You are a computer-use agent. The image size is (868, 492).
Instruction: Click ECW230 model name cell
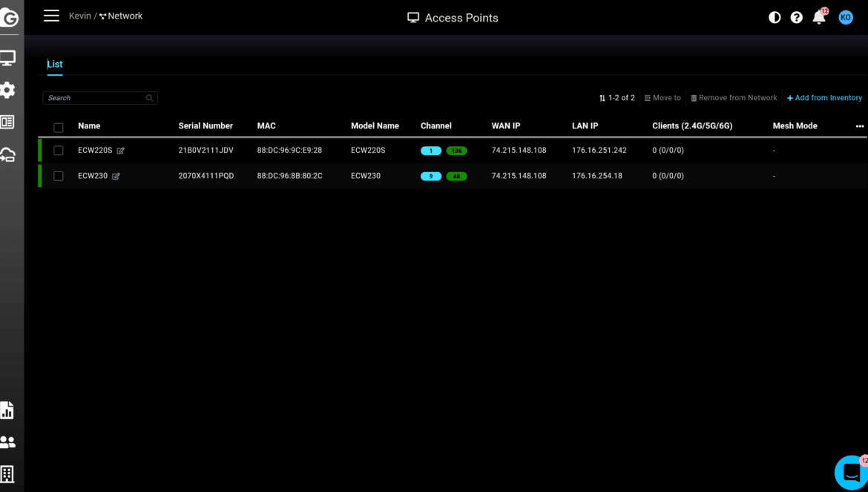365,176
